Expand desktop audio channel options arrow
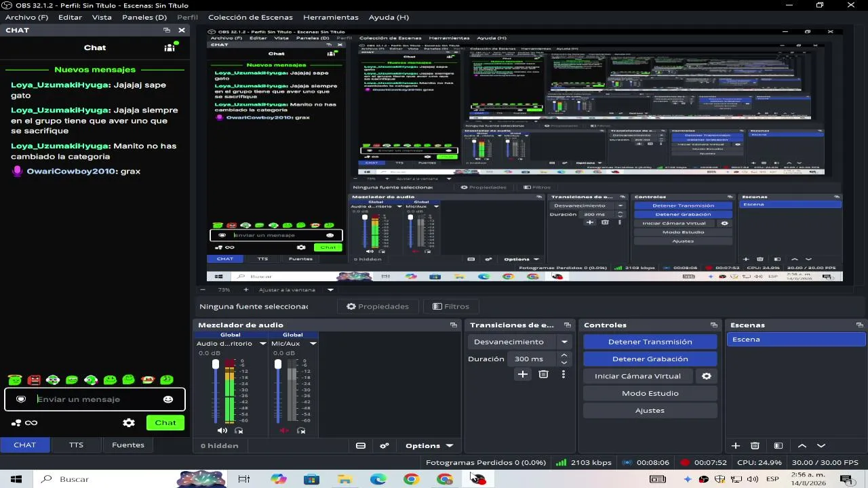The height and width of the screenshot is (488, 868). [263, 344]
